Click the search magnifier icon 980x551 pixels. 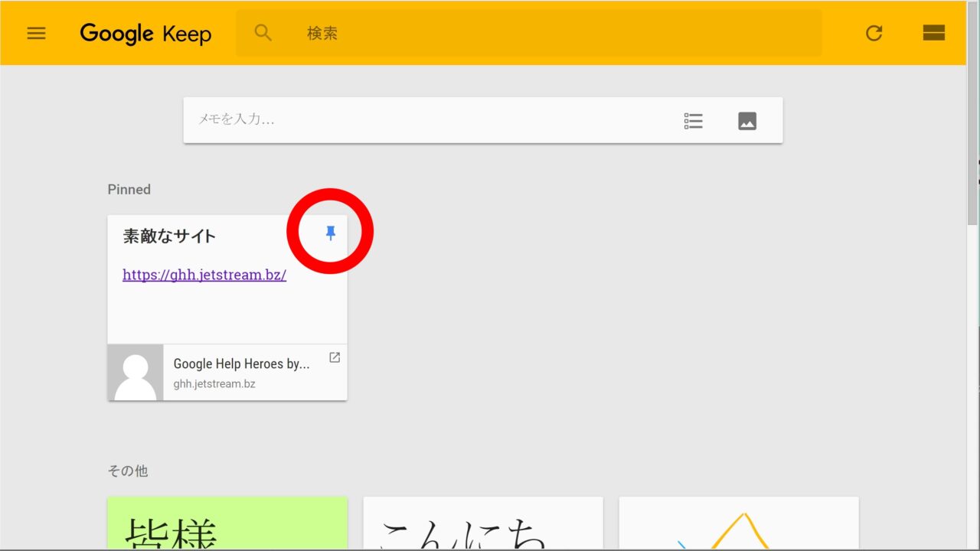[x=263, y=33]
